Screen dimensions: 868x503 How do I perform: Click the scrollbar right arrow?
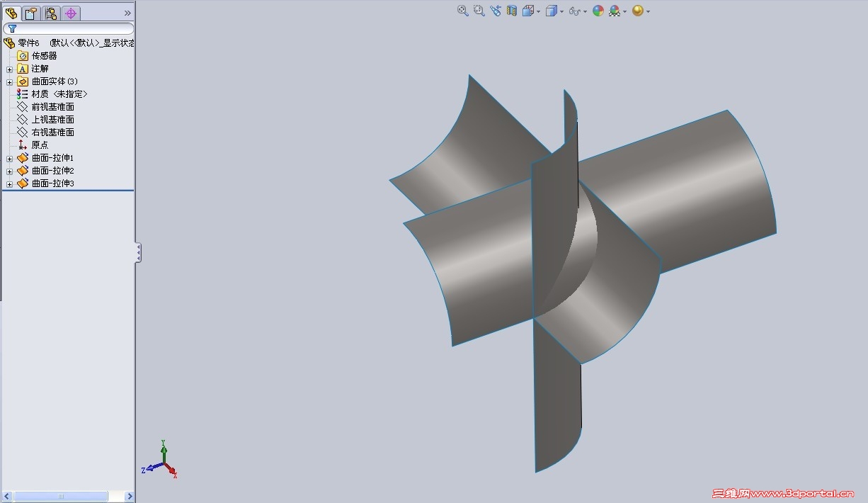130,496
